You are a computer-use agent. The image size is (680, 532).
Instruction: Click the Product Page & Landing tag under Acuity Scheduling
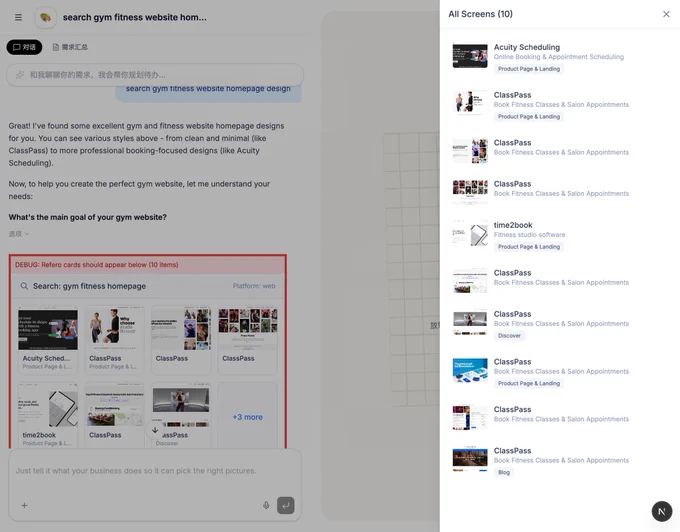(x=529, y=69)
